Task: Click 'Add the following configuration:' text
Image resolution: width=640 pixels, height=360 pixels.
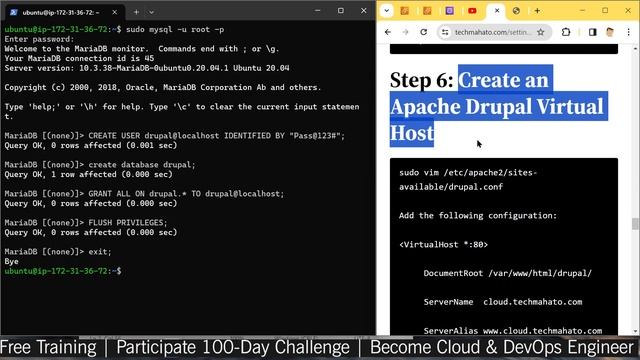Action: pyautogui.click(x=478, y=216)
